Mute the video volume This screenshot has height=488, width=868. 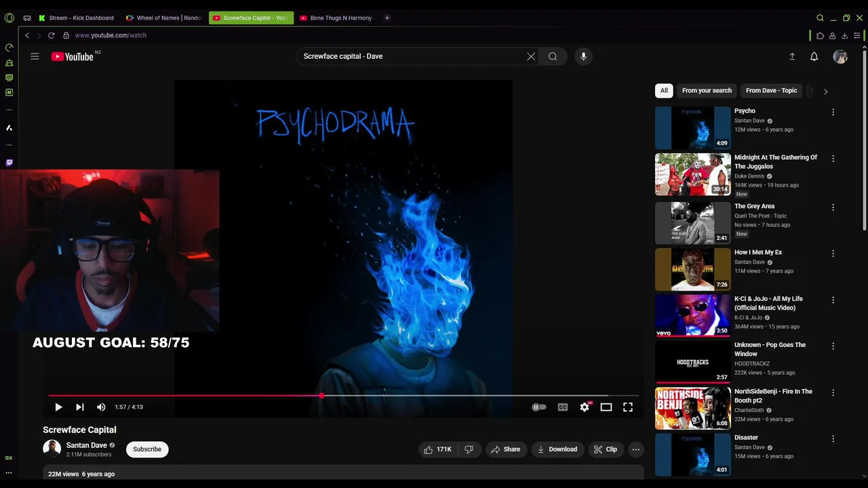pos(101,407)
